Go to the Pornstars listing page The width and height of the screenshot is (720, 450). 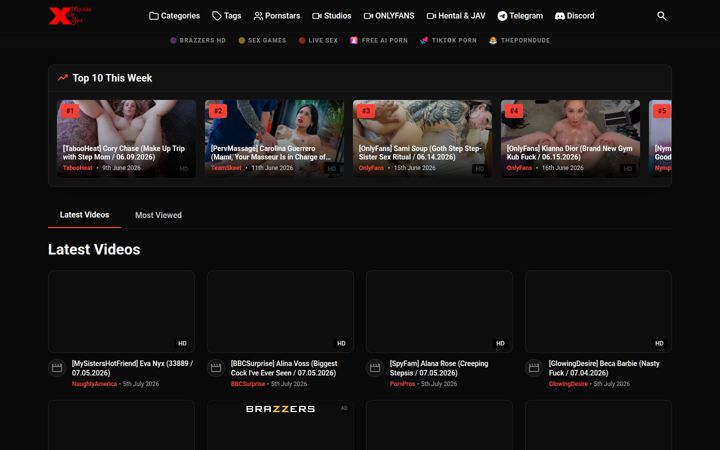click(277, 16)
